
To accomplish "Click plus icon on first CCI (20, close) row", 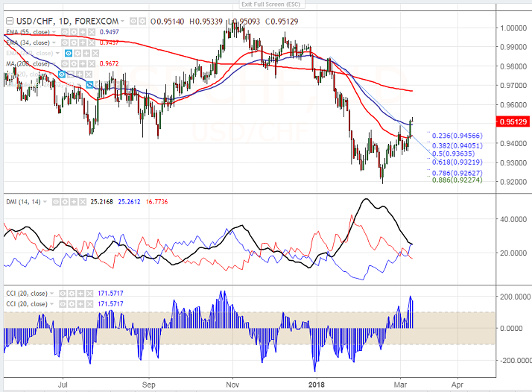I will 80,293.
